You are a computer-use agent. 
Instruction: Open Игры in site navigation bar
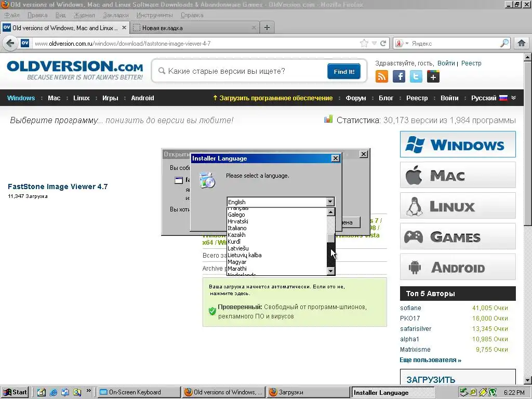point(110,98)
